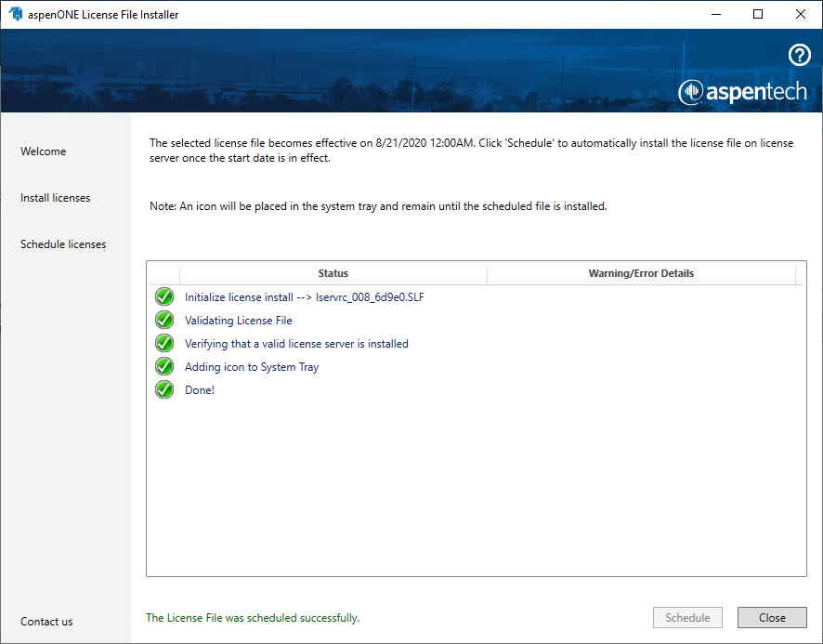The image size is (823, 644).
Task: Click the Warning/Error Details column header
Action: pyautogui.click(x=641, y=273)
